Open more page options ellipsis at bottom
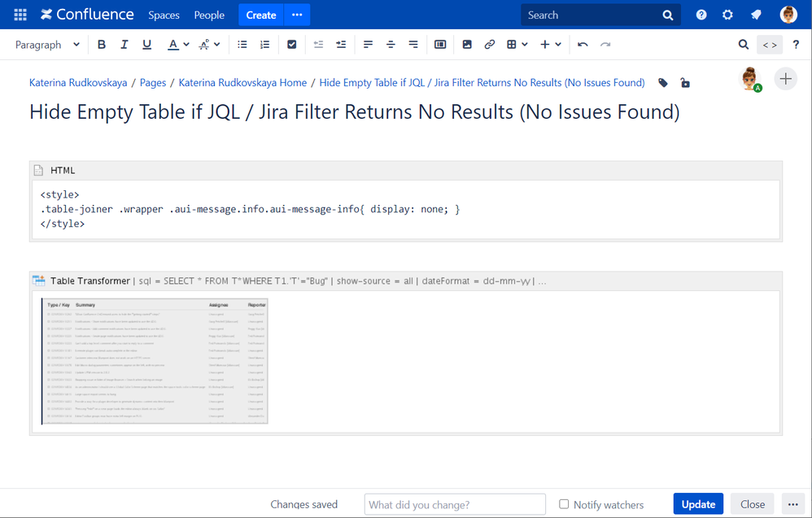Image resolution: width=812 pixels, height=518 pixels. point(792,504)
